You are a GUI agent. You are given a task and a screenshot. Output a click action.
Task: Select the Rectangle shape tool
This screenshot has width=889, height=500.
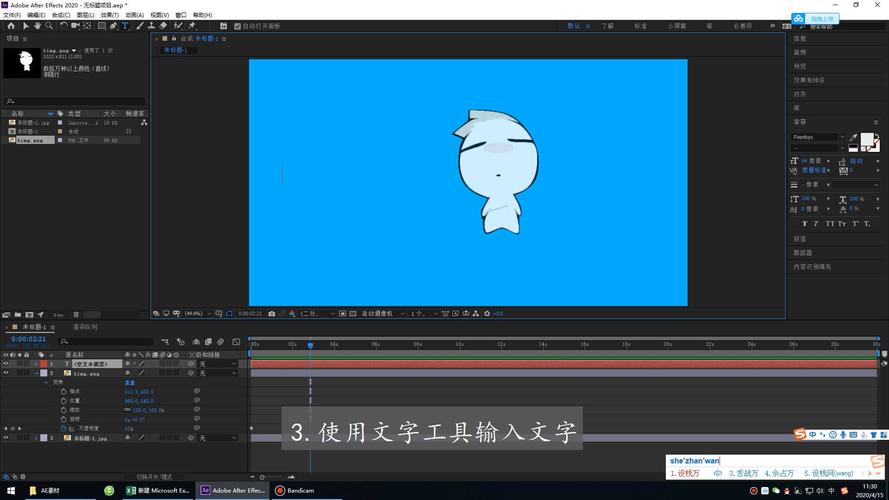(101, 26)
